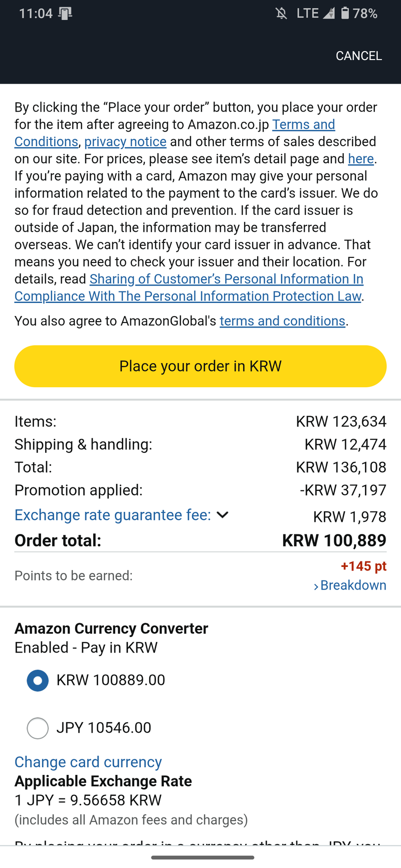
Task: Click the Change card currency link
Action: pyautogui.click(x=88, y=762)
